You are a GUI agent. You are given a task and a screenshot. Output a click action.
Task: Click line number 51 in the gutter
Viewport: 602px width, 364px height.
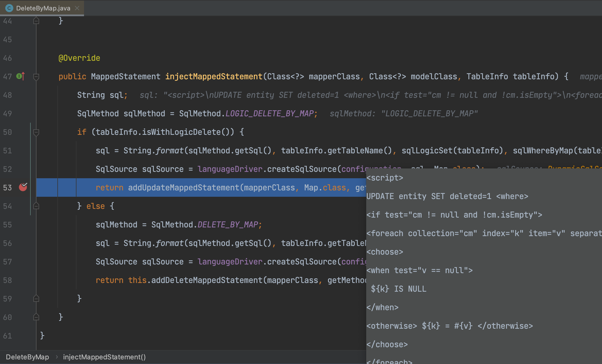pyautogui.click(x=8, y=151)
